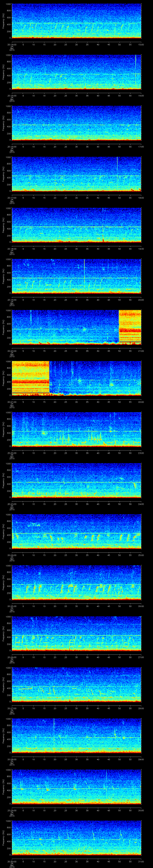Click the spectrogram panel starting at 20:18:00

76,225
